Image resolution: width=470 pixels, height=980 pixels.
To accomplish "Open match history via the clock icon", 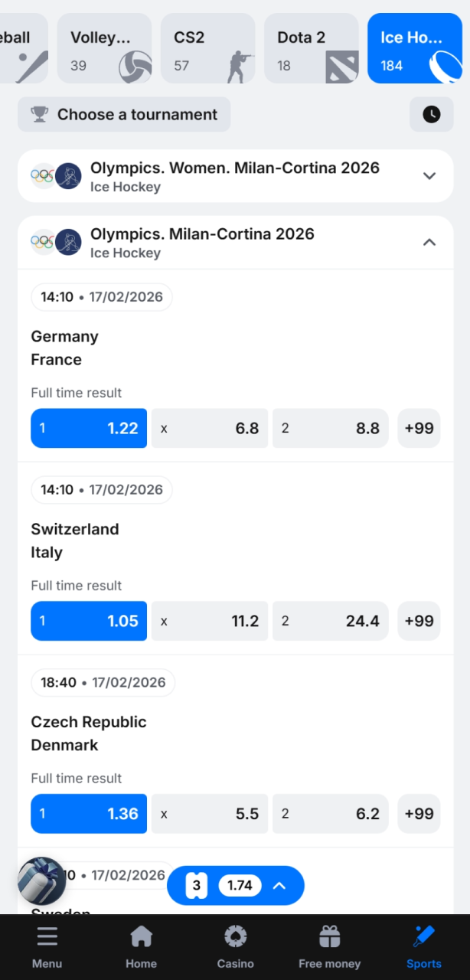I will click(431, 114).
